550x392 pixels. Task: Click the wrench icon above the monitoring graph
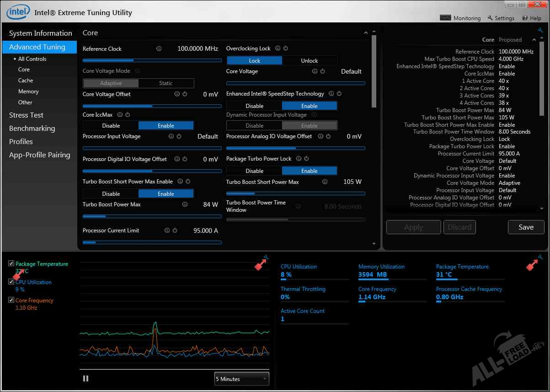click(267, 258)
